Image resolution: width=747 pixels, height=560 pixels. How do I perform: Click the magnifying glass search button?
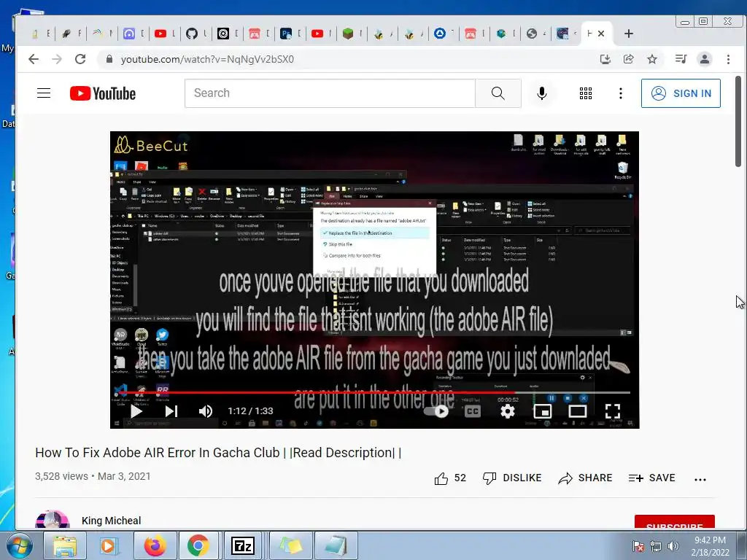click(x=498, y=93)
